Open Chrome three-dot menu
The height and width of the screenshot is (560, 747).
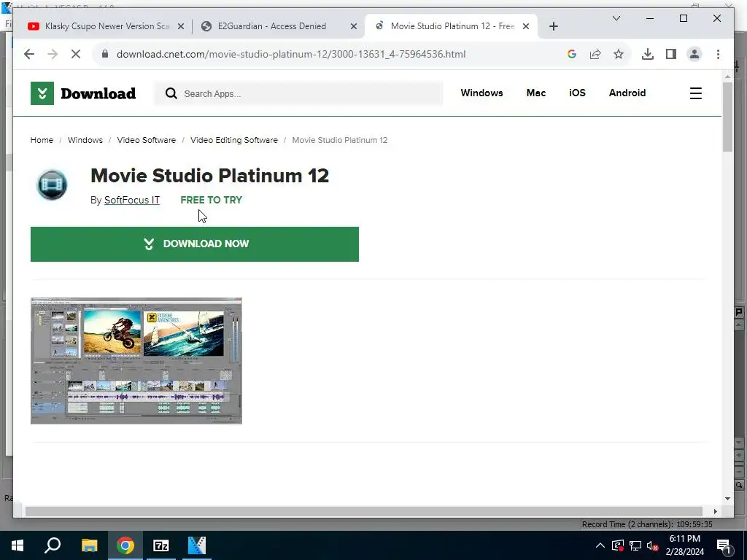coord(718,54)
